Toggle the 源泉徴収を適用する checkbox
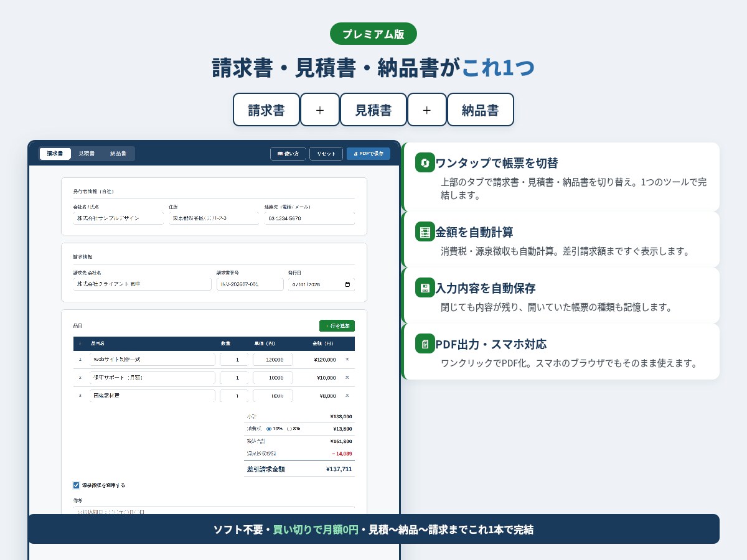 77,485
